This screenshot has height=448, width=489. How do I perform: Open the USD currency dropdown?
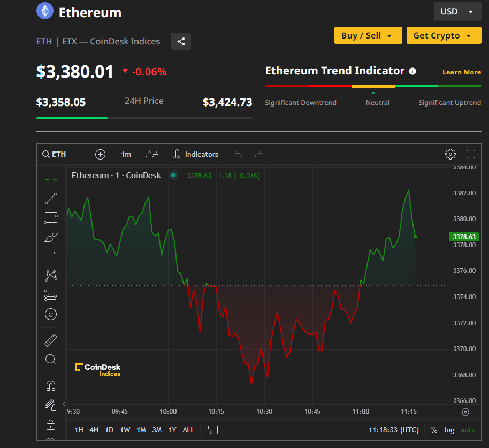(457, 12)
